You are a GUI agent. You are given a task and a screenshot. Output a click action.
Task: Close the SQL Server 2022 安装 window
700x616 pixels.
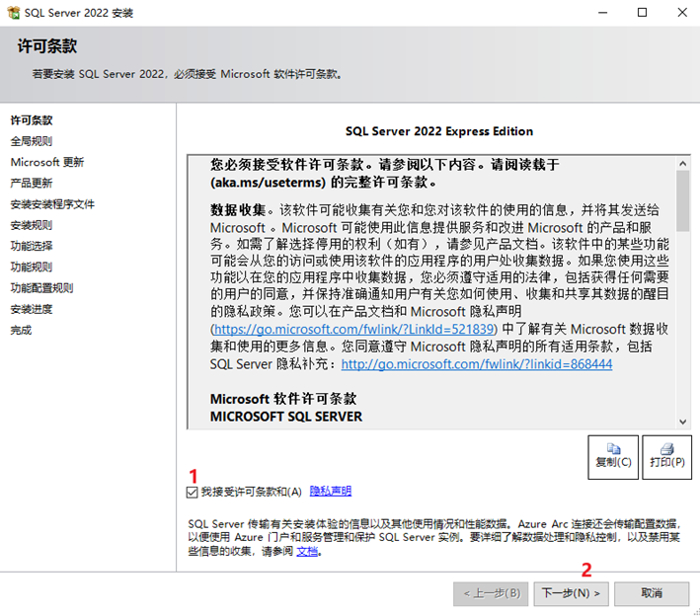[682, 13]
